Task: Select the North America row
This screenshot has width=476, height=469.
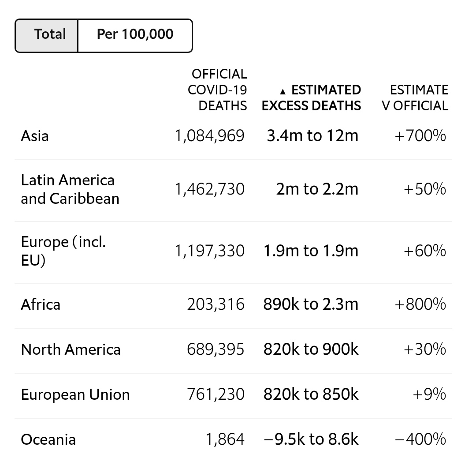Action: [x=71, y=349]
